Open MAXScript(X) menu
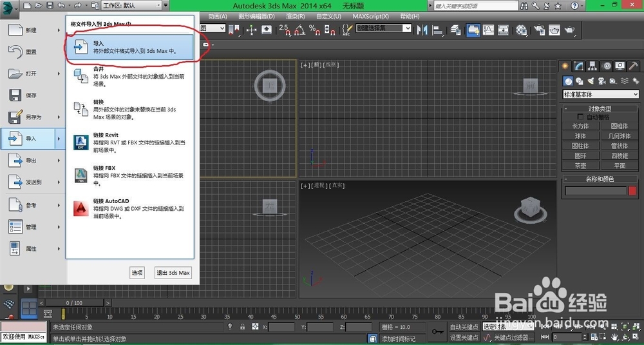The image size is (644, 345). 370,17
